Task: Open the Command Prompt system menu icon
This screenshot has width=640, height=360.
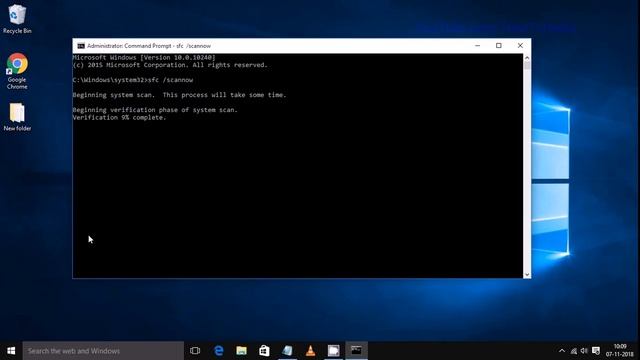Action: pos(81,46)
